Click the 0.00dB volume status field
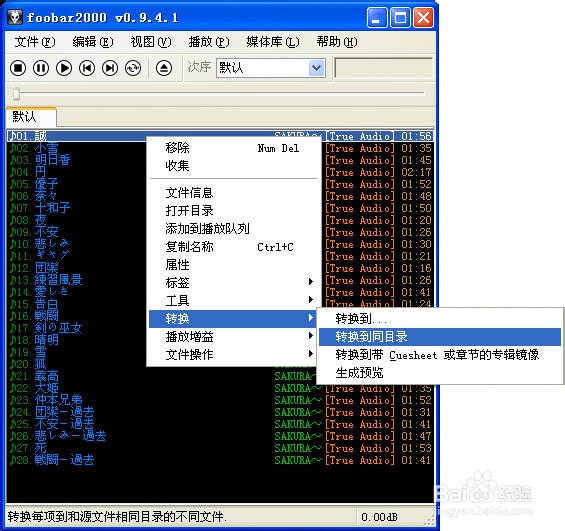565x531 pixels. click(x=379, y=517)
